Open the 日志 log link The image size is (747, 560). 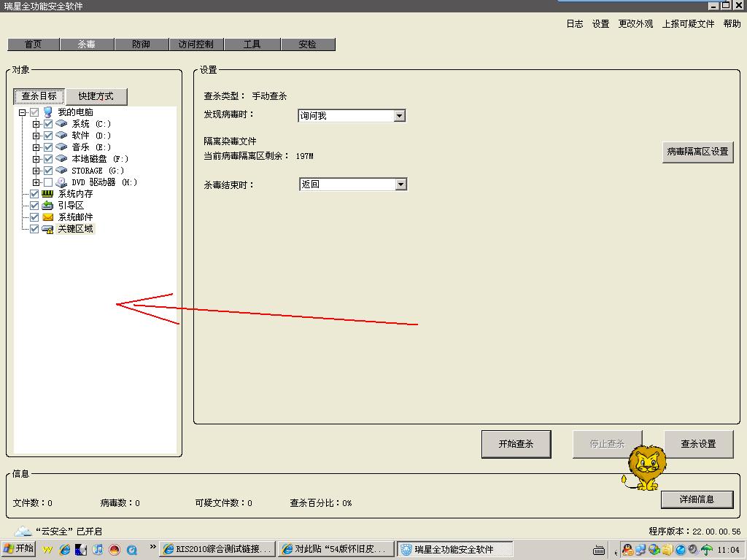point(575,24)
